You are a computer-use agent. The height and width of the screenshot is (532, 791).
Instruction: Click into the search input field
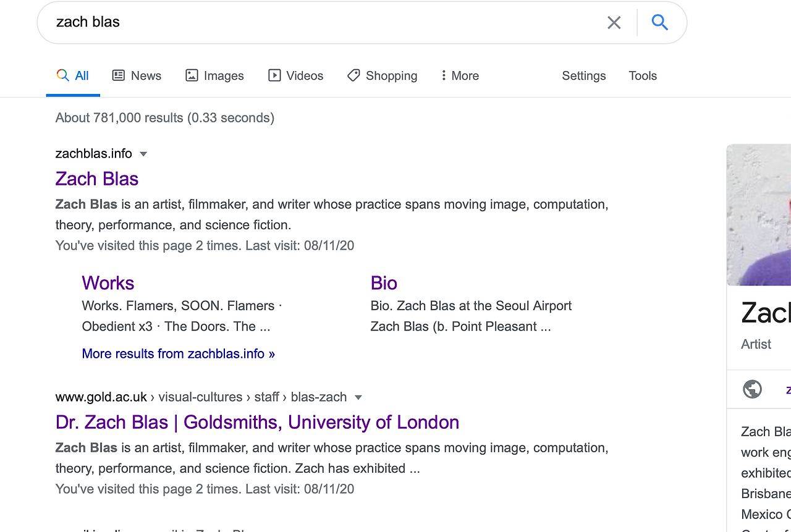(309, 22)
